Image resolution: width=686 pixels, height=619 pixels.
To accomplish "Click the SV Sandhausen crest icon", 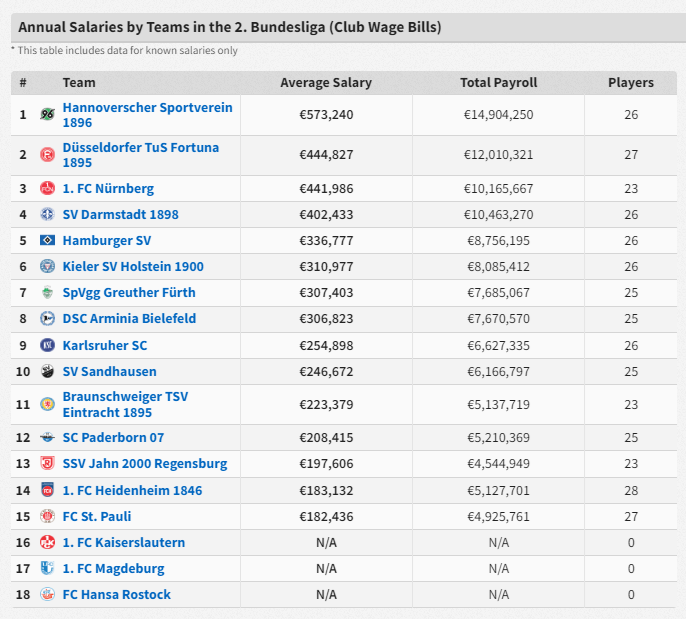I will point(47,371).
